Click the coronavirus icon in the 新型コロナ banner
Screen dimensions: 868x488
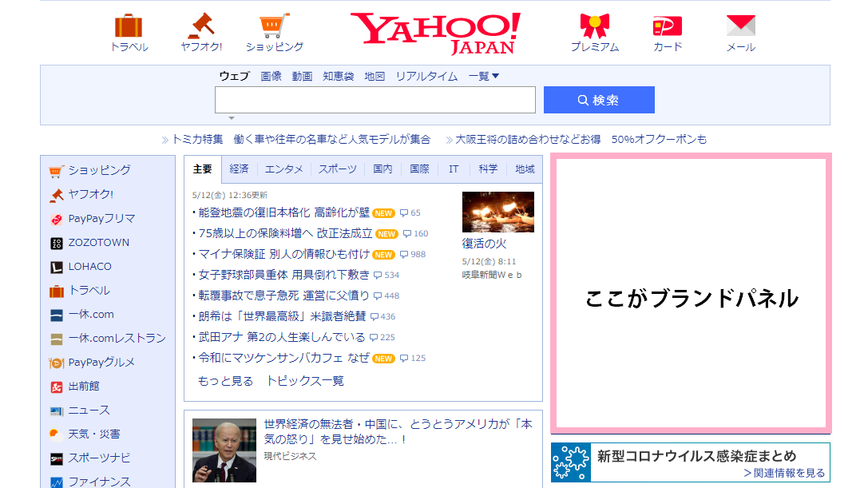pyautogui.click(x=571, y=462)
